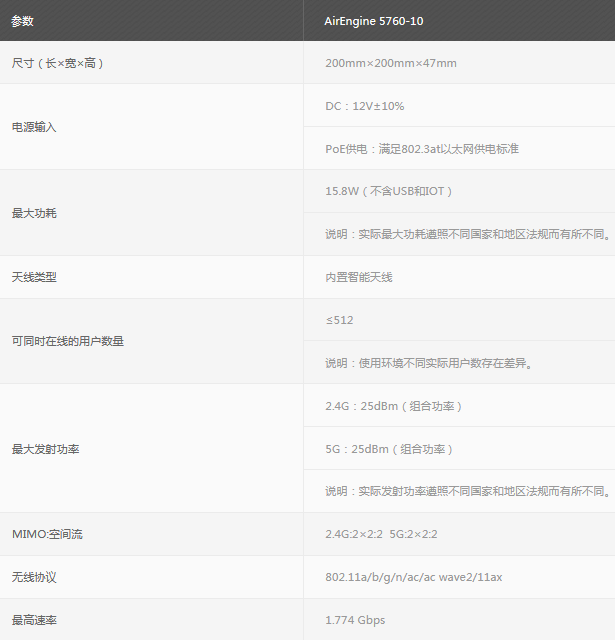Select the AirEngine 5760-10 column header

pos(374,21)
